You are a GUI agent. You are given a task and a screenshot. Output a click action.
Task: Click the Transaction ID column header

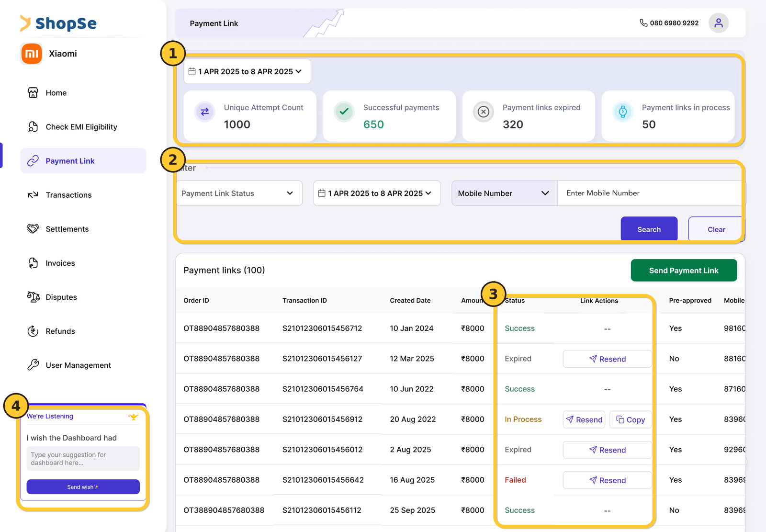click(x=304, y=300)
